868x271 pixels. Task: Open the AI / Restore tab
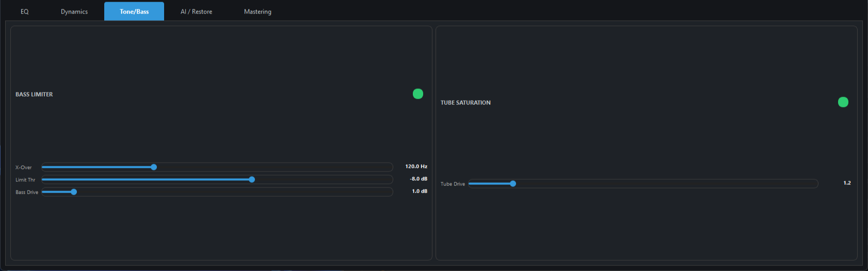coord(196,11)
